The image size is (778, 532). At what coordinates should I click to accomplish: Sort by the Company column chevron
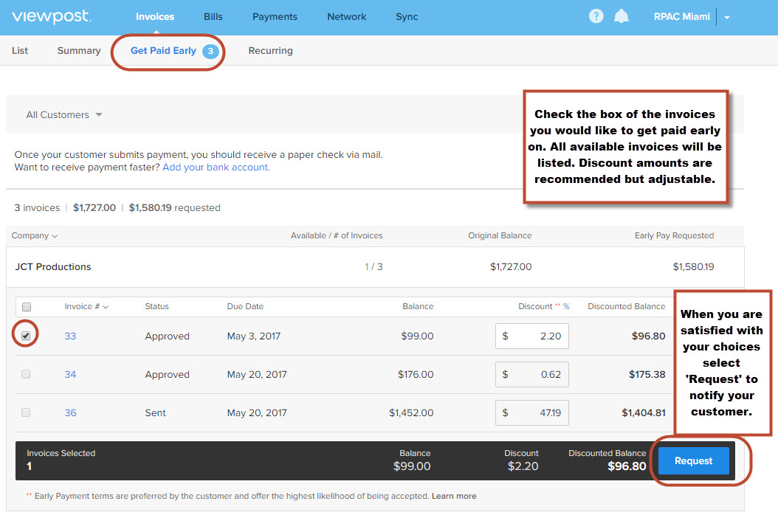tap(55, 237)
